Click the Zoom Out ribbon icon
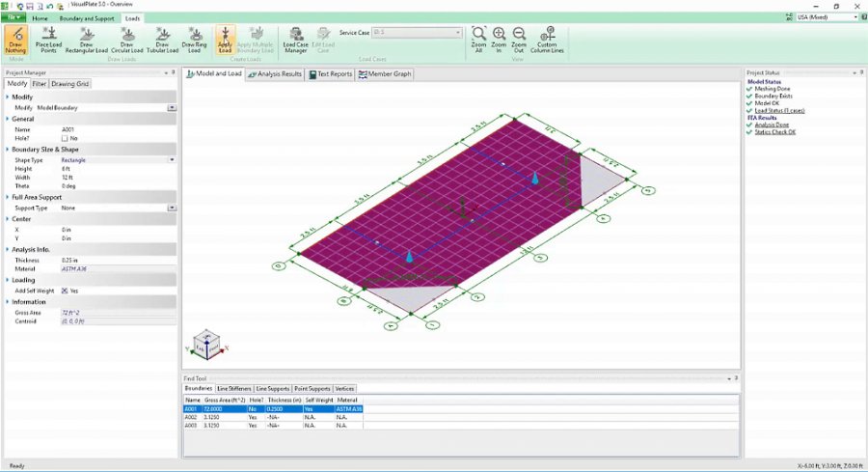Screen dimensions: 868x472 [519, 40]
